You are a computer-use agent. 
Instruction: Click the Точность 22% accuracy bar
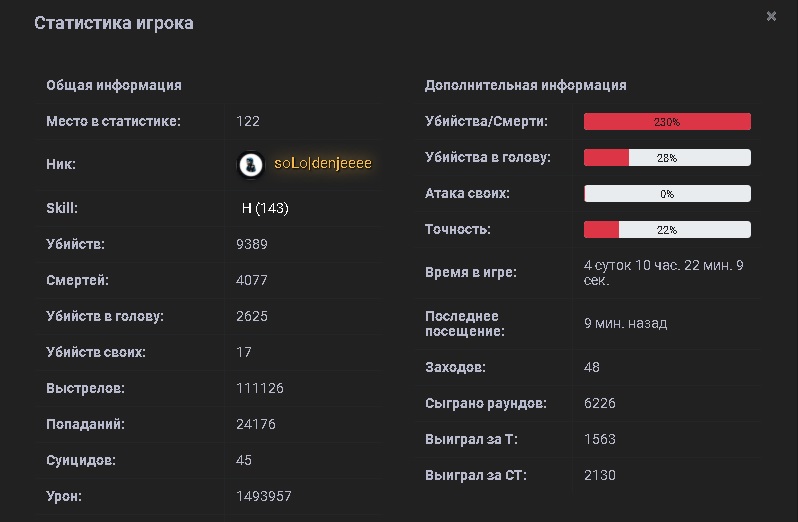667,230
